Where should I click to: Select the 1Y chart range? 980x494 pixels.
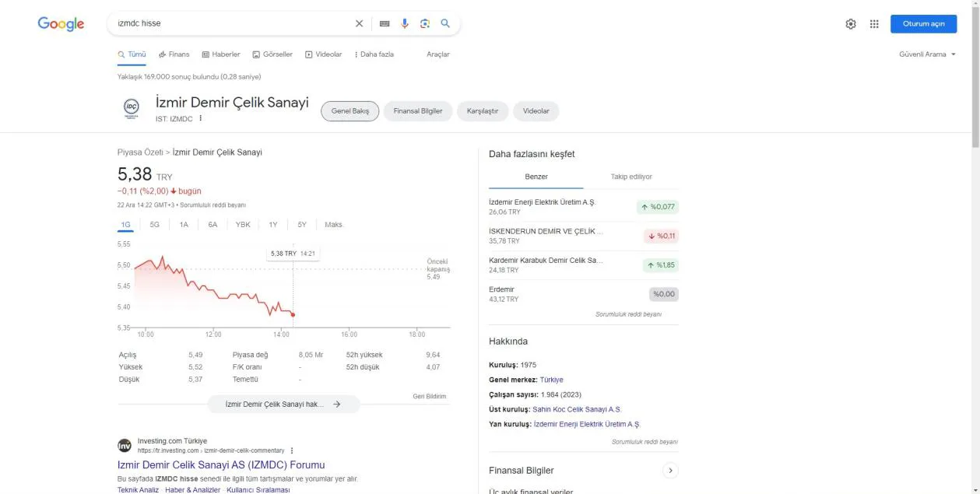273,225
